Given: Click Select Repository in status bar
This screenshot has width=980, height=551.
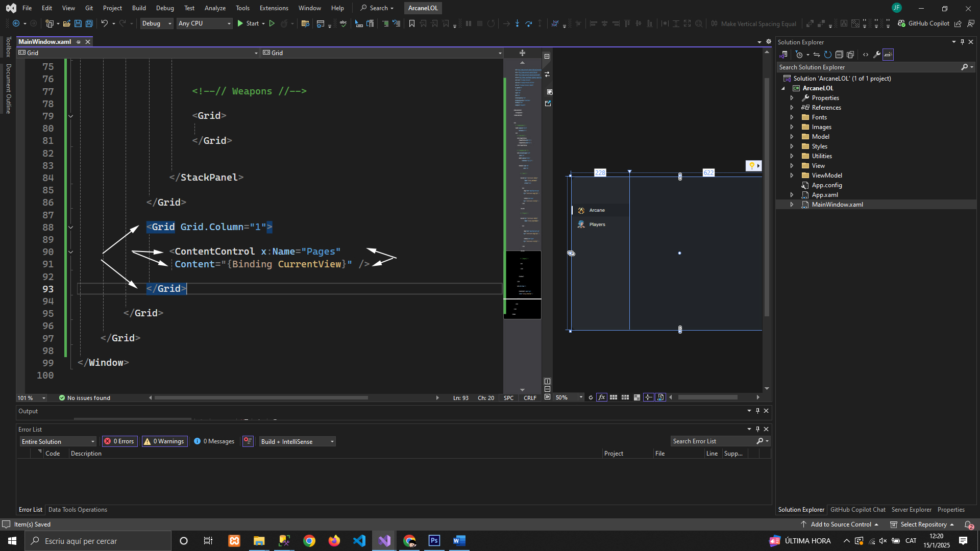Looking at the screenshot, I should click(923, 524).
